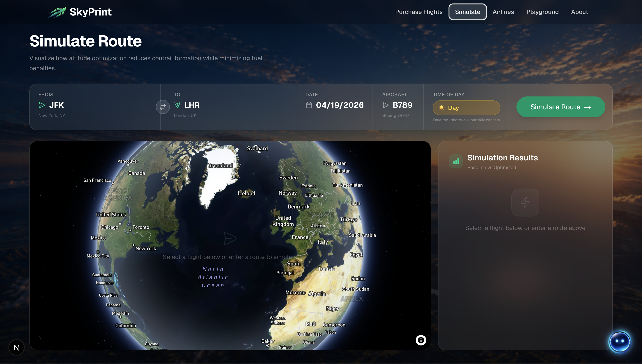Image resolution: width=642 pixels, height=364 pixels.
Task: Open the LHR destination airport selector
Action: point(192,105)
